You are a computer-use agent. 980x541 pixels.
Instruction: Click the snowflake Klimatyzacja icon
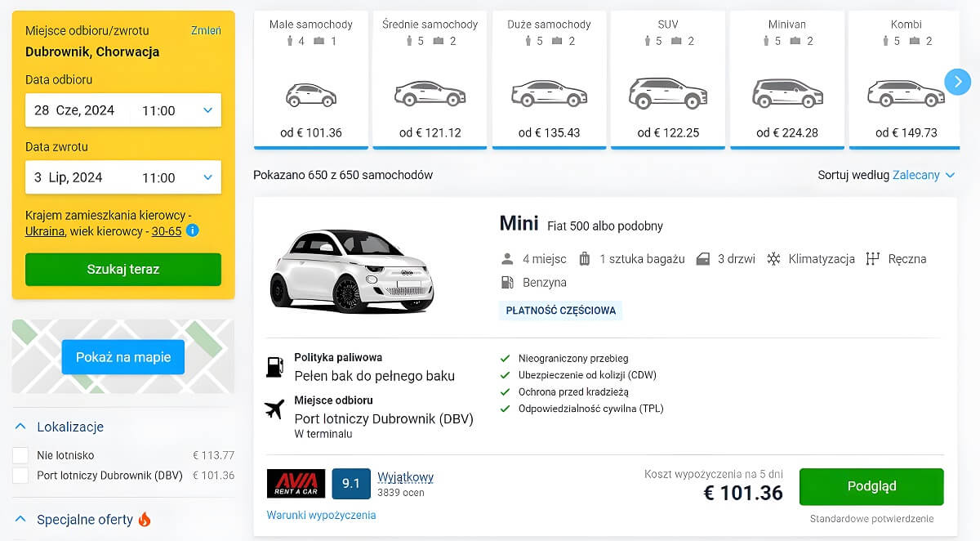pos(773,259)
